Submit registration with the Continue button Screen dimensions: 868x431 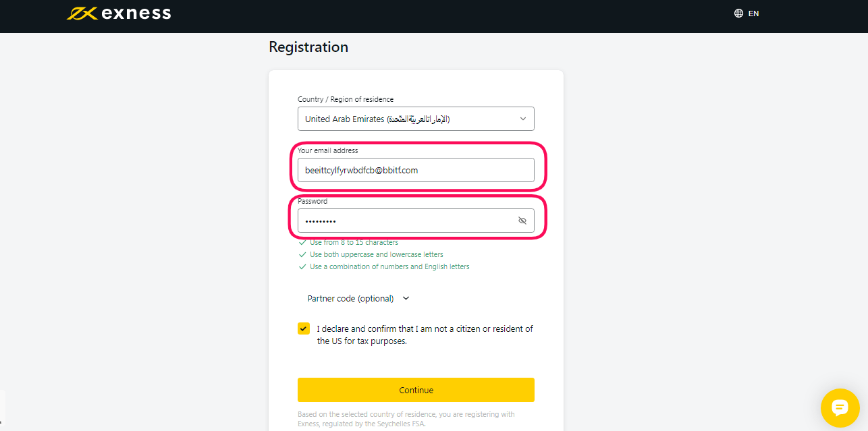tap(416, 390)
